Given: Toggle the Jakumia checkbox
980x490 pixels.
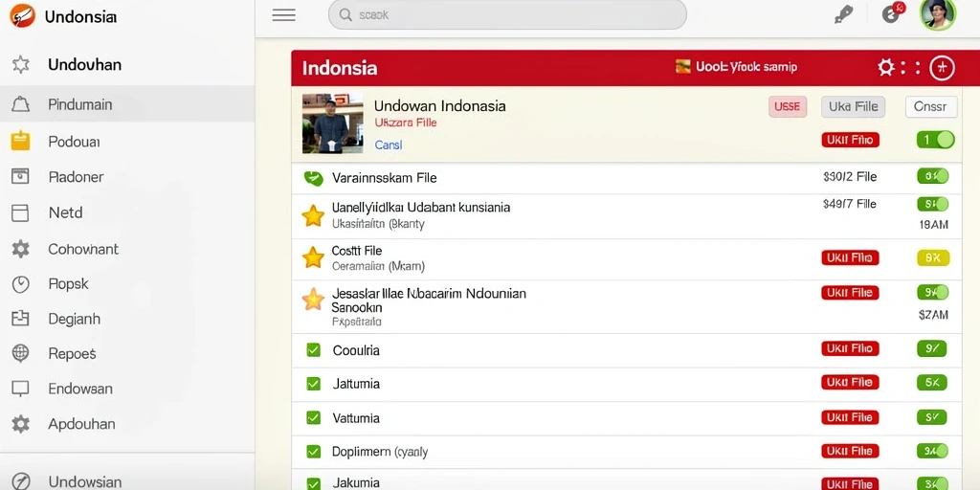Looking at the screenshot, I should [x=313, y=483].
